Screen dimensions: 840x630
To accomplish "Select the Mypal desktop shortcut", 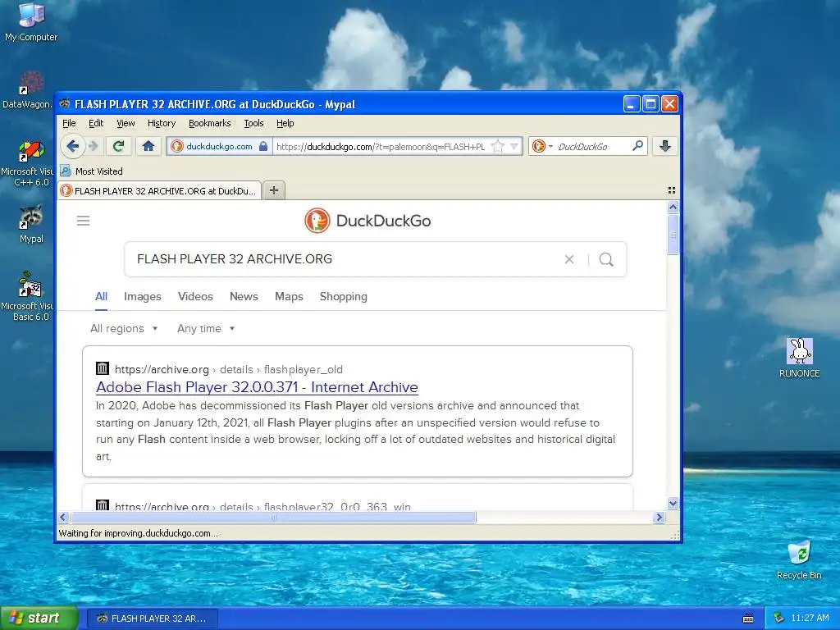I will (31, 225).
